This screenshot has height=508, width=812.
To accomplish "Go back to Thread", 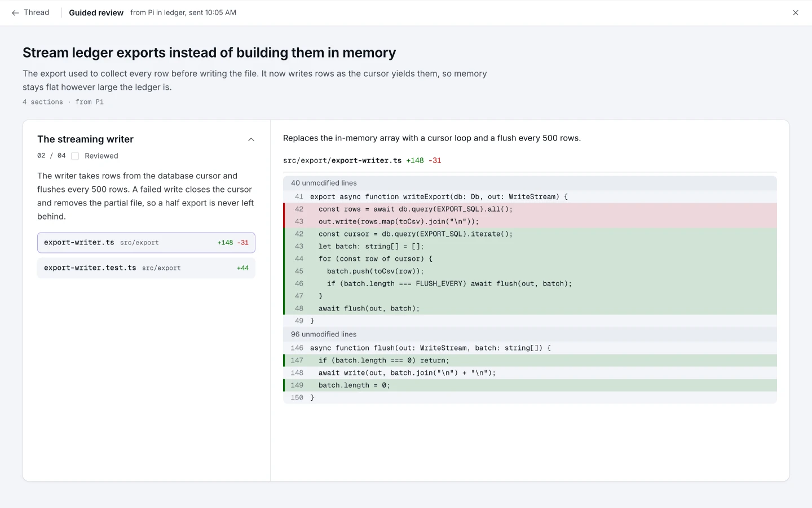I will 30,12.
